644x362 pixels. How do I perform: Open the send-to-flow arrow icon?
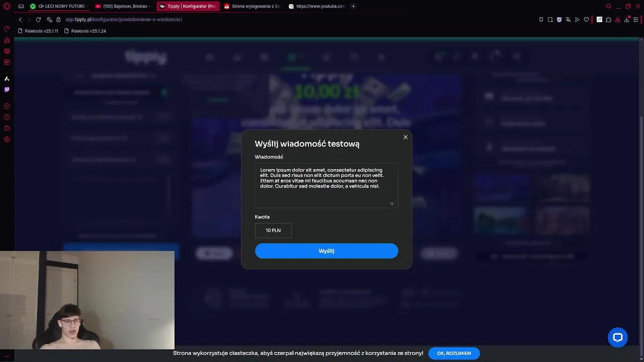(x=577, y=20)
